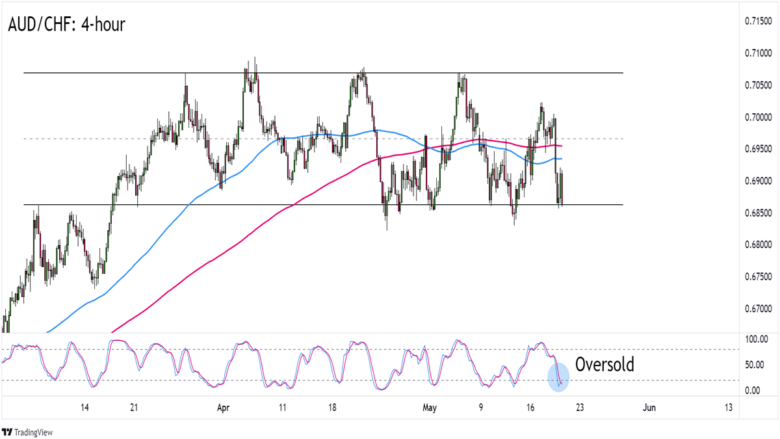Click the stochastic oscillator line
This screenshot has height=439, width=780.
click(x=279, y=365)
